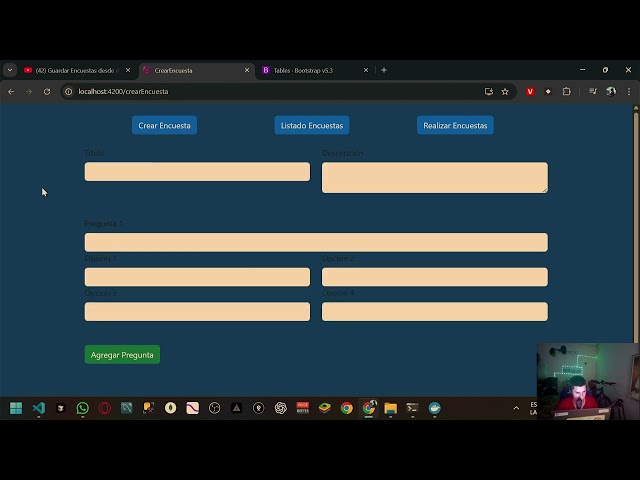
Task: Open File Explorer from the taskbar
Action: tap(391, 408)
